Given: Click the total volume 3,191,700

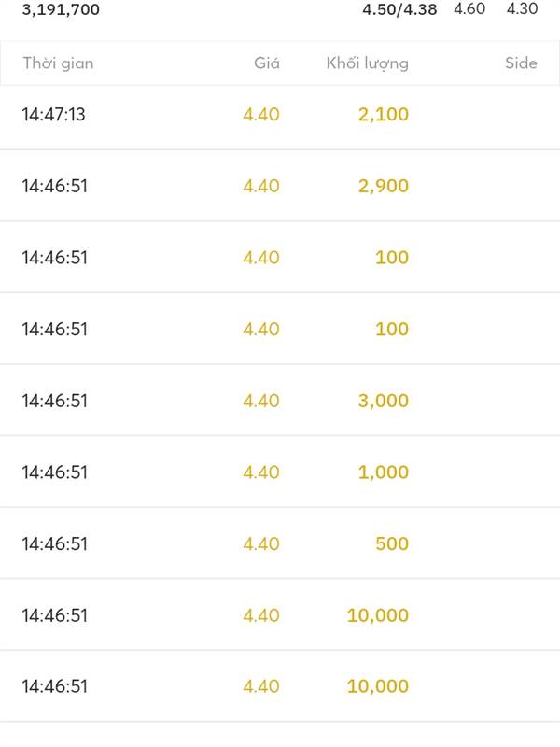Looking at the screenshot, I should click(x=61, y=9).
